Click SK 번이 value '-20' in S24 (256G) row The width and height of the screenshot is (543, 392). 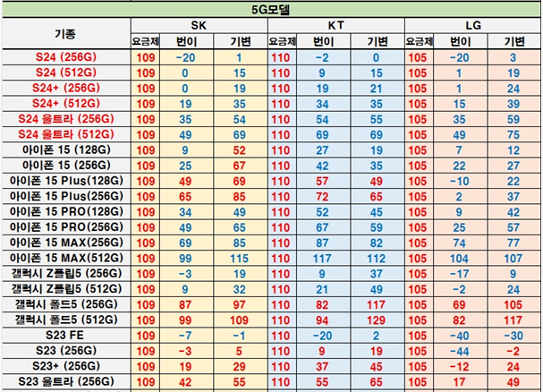coord(185,57)
